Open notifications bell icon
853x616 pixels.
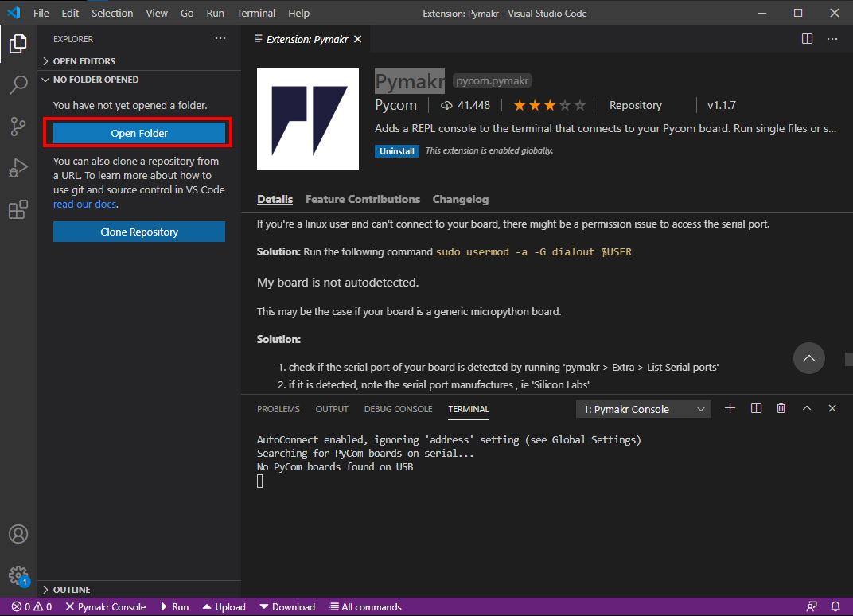(x=835, y=606)
